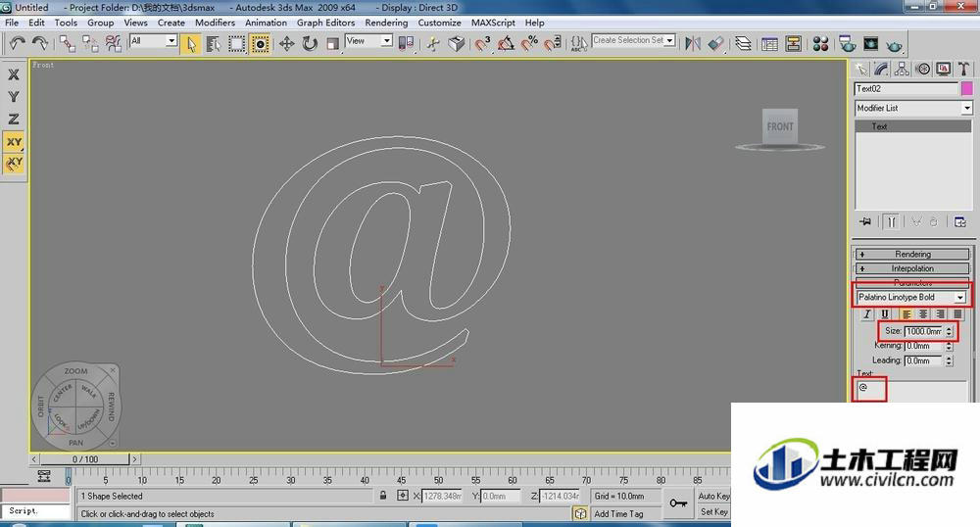
Task: Activate the Select and Link tool
Action: [x=67, y=43]
